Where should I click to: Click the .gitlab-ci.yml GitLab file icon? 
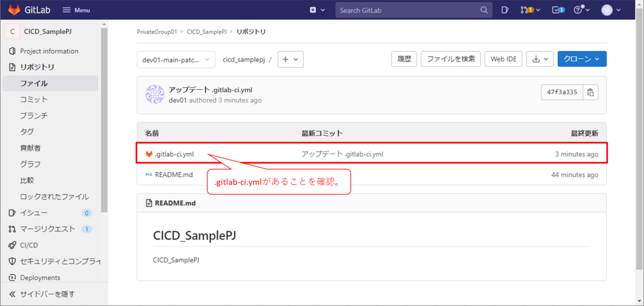149,154
